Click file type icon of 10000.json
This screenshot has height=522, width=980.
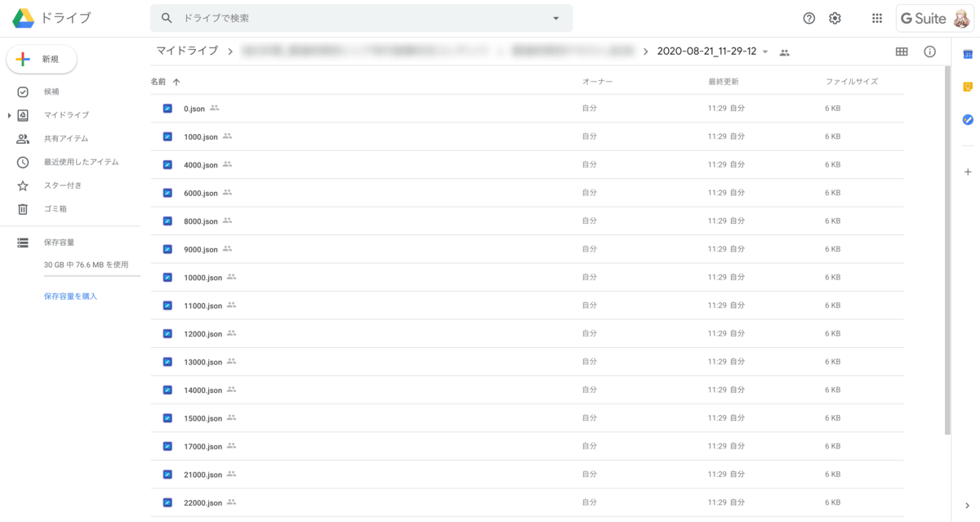click(167, 277)
